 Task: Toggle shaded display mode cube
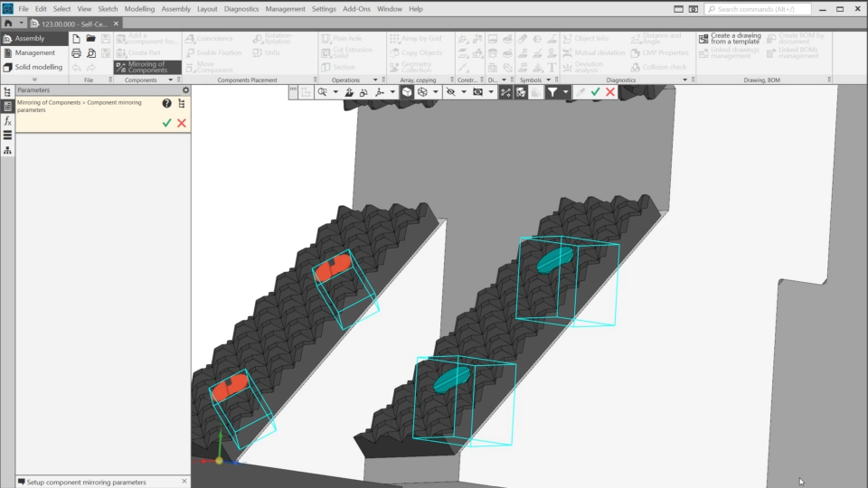pos(407,92)
